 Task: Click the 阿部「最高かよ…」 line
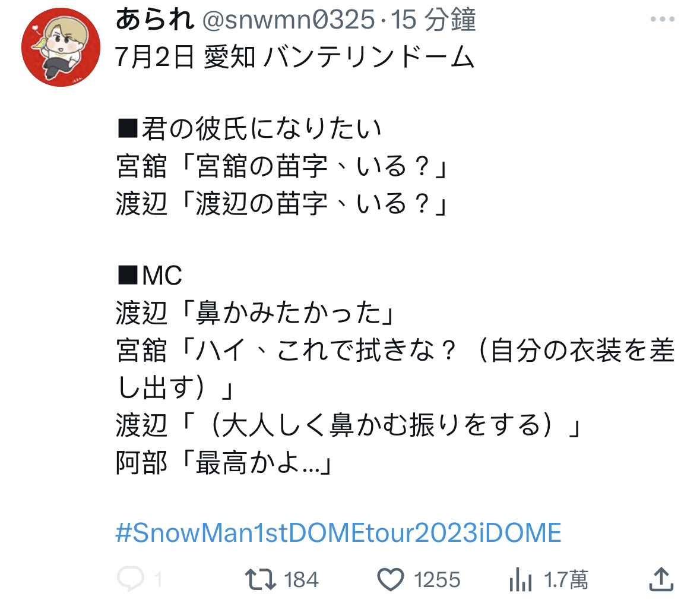[224, 462]
